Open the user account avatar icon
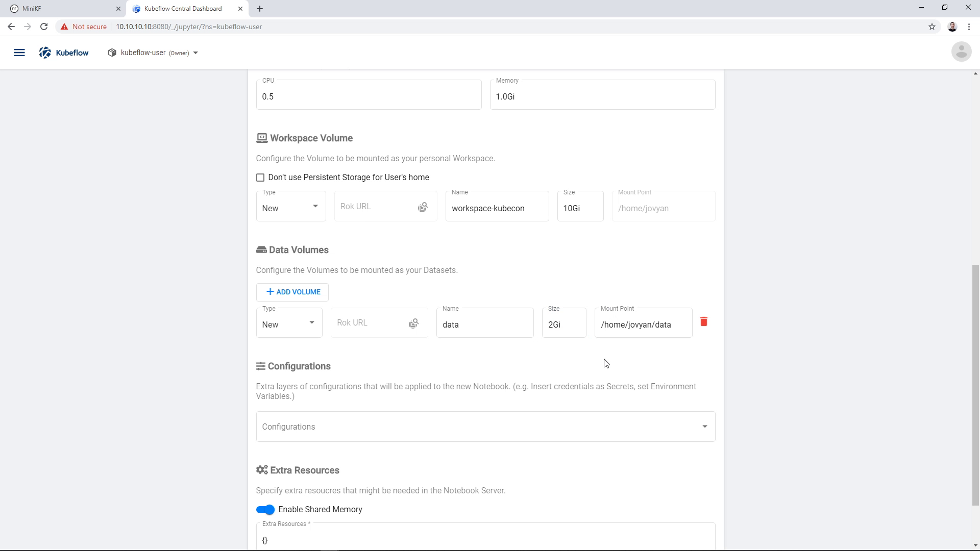Screen dimensions: 980x551 click(x=961, y=52)
